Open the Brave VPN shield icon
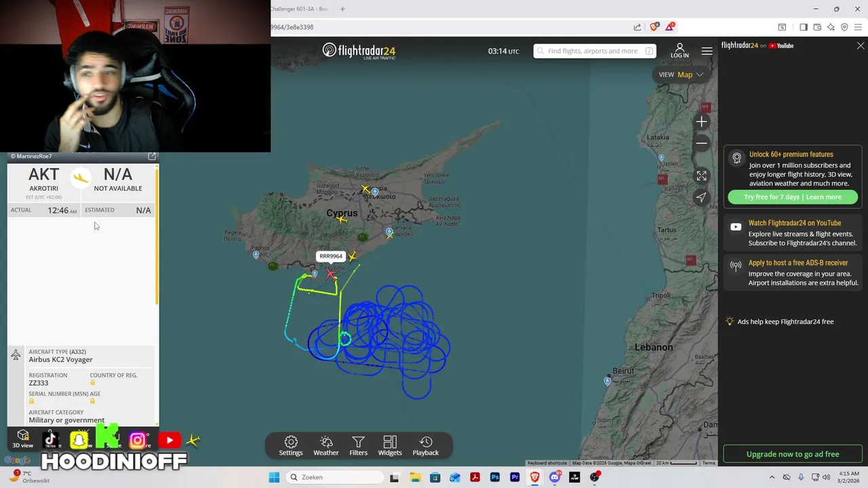Screen dimensions: 868x488 tap(844, 27)
